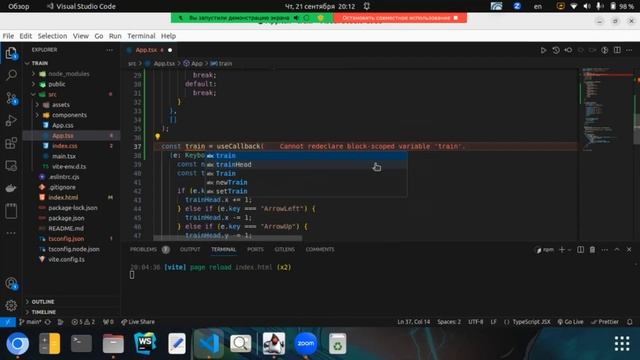Image resolution: width=640 pixels, height=360 pixels.
Task: Switch to the OUTPUT panel tab
Action: (190, 249)
